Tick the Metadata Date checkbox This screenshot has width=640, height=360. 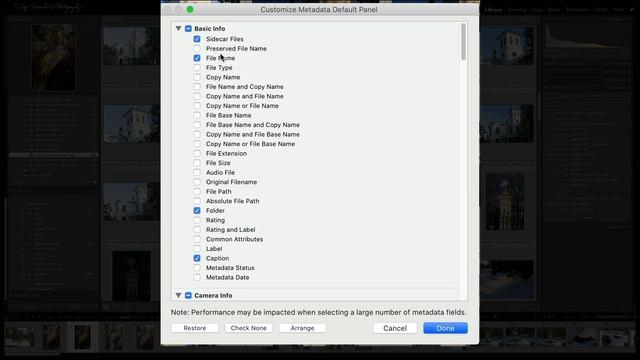[x=197, y=277]
